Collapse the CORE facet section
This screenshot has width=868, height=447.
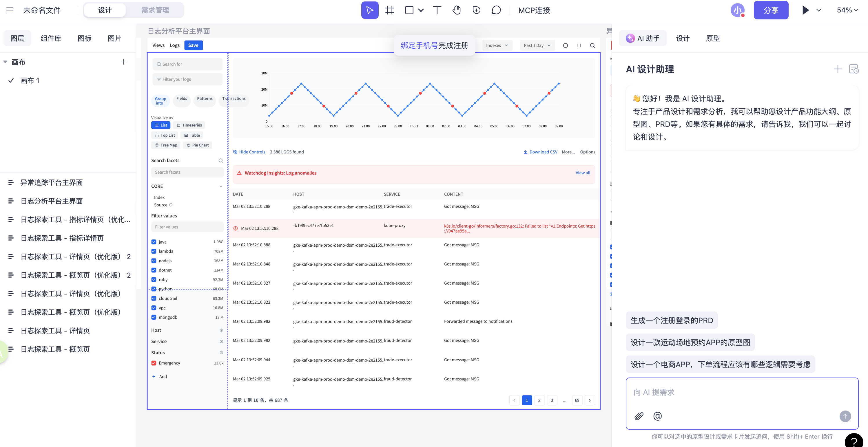tap(221, 186)
